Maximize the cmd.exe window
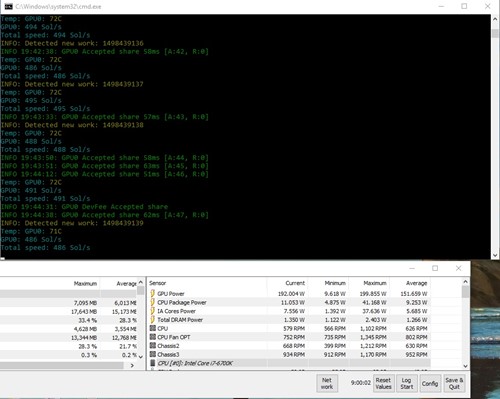This screenshot has height=399, width=500. [x=464, y=6]
